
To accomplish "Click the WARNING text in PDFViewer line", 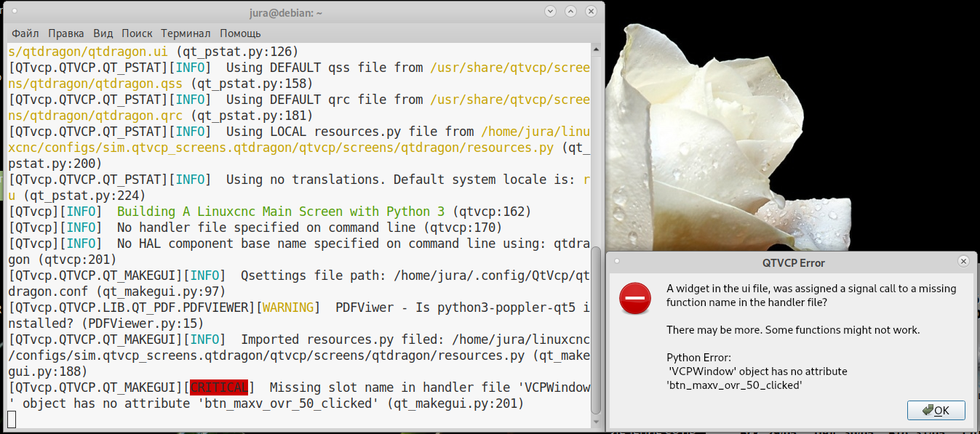I will click(x=287, y=308).
